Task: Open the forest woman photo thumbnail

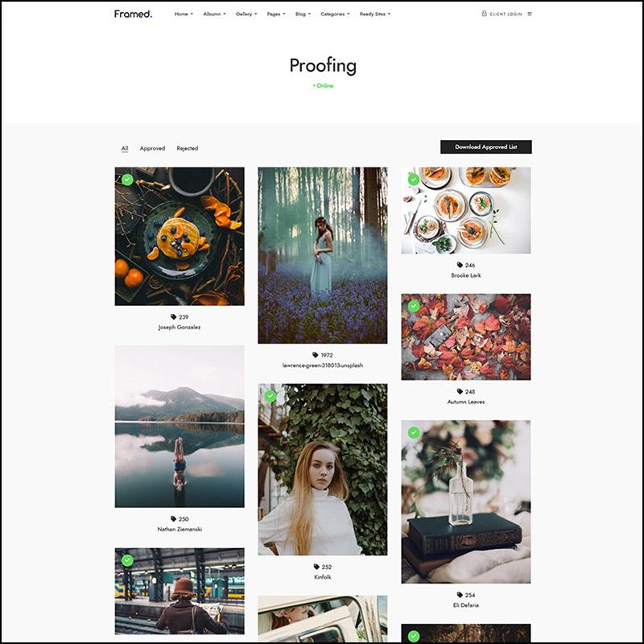Action: pyautogui.click(x=323, y=255)
